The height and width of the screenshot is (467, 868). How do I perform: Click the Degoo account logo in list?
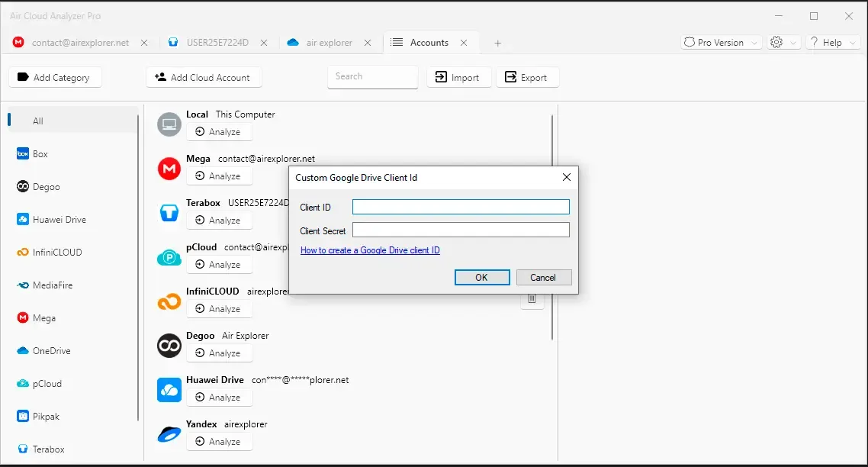(x=169, y=346)
